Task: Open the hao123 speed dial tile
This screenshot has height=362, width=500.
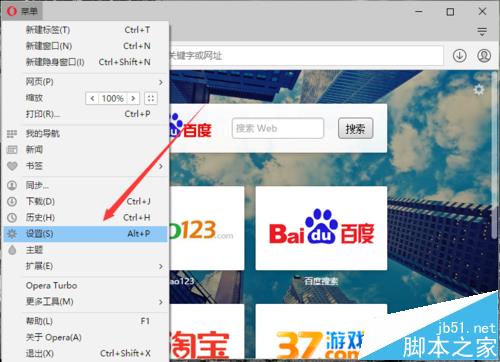Action: [207, 228]
